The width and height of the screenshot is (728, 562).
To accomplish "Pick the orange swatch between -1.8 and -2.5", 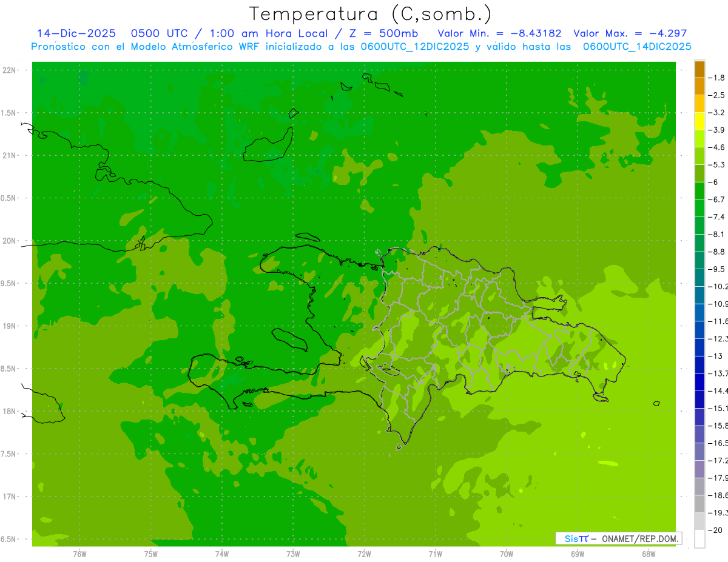I will [699, 87].
